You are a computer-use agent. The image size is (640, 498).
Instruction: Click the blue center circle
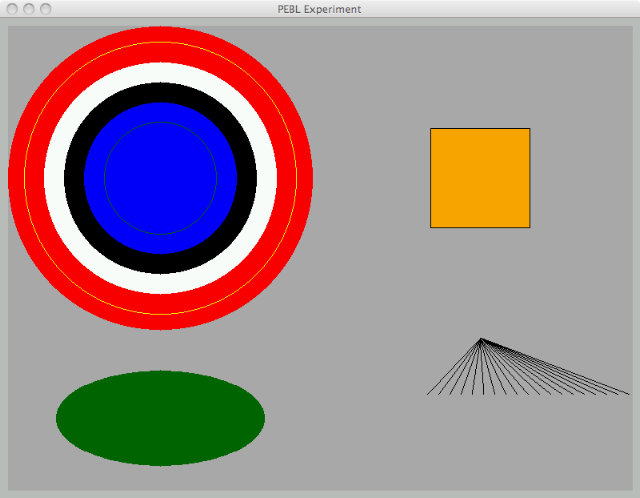coord(160,178)
